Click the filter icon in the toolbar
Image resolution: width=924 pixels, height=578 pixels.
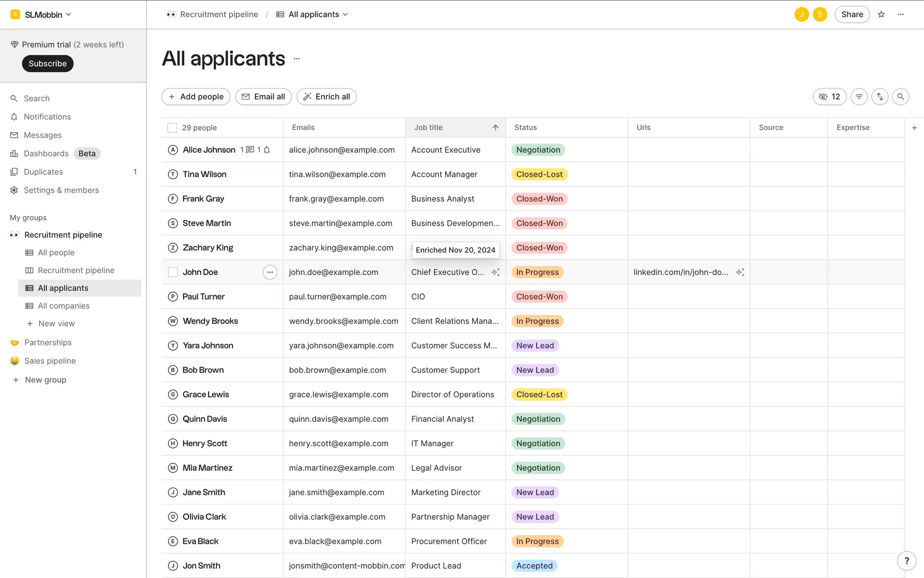[859, 97]
